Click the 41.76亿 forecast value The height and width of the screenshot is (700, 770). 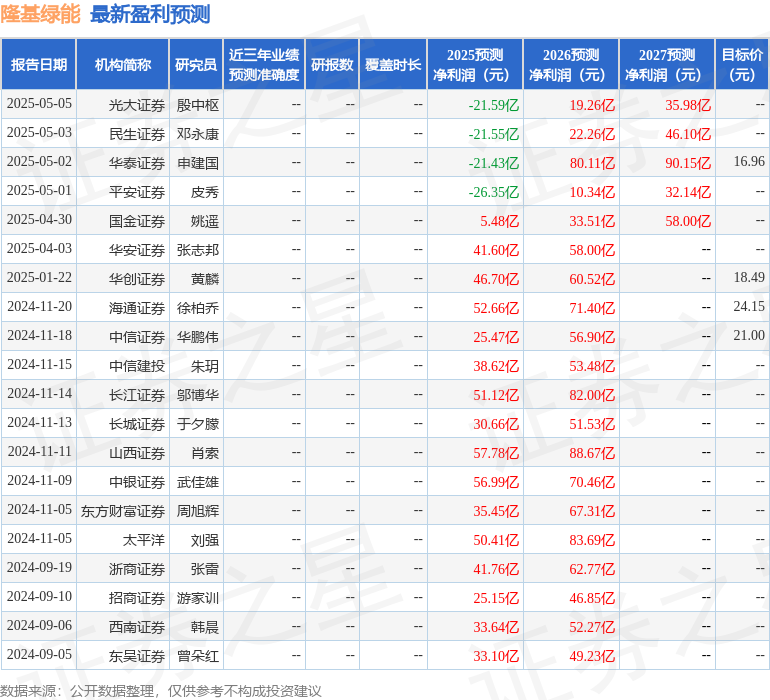496,569
